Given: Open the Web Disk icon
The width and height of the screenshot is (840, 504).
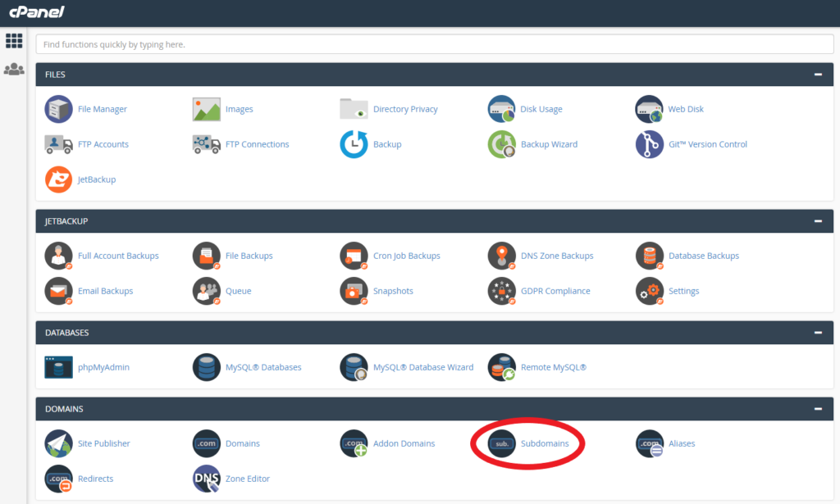Looking at the screenshot, I should [650, 109].
